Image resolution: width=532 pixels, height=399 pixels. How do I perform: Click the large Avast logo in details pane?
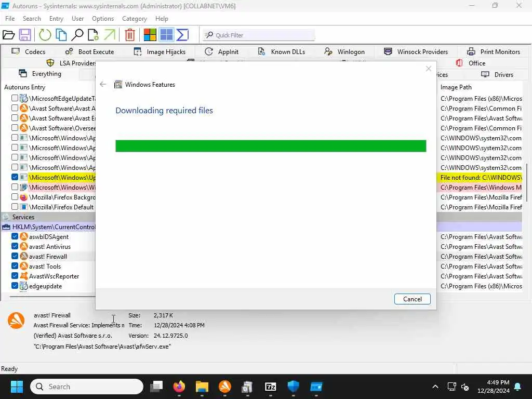(16, 321)
